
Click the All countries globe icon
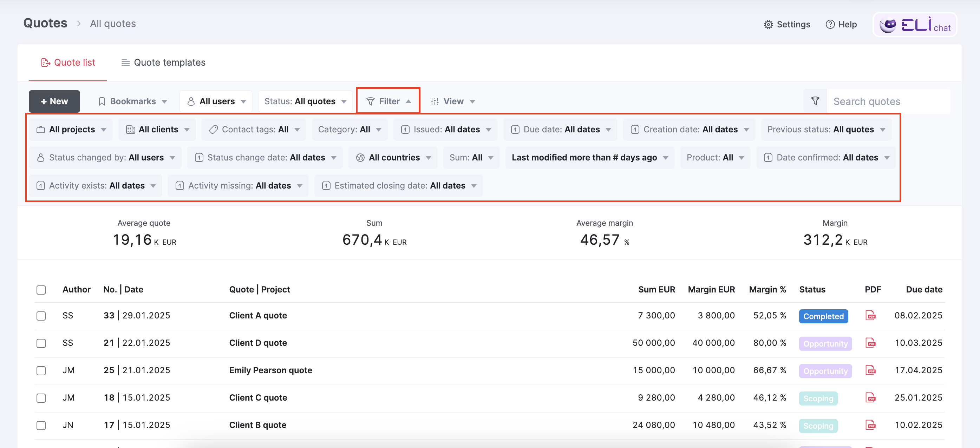point(360,158)
